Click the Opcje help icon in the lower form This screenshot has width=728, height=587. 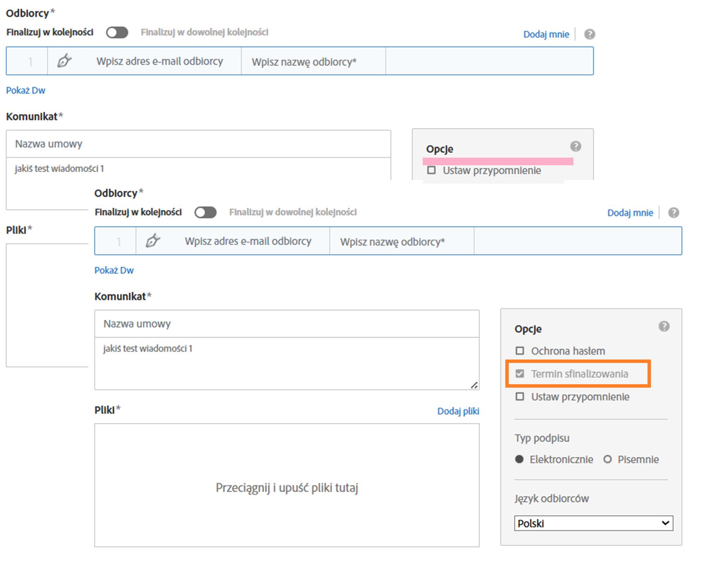pos(664,326)
